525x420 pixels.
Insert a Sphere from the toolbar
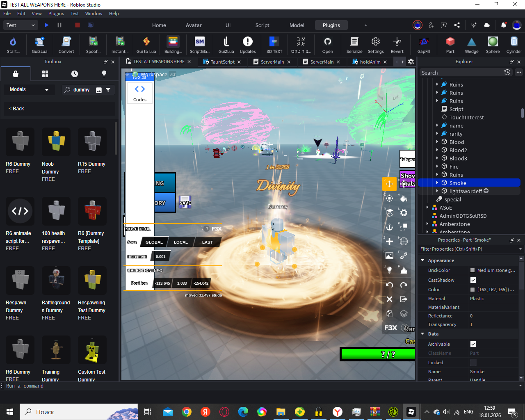(493, 45)
